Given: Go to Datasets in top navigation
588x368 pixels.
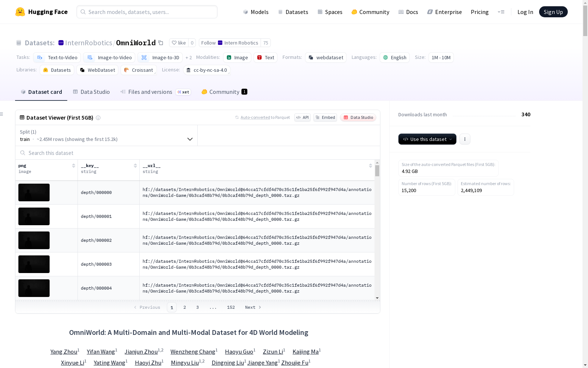Looking at the screenshot, I should (x=293, y=12).
